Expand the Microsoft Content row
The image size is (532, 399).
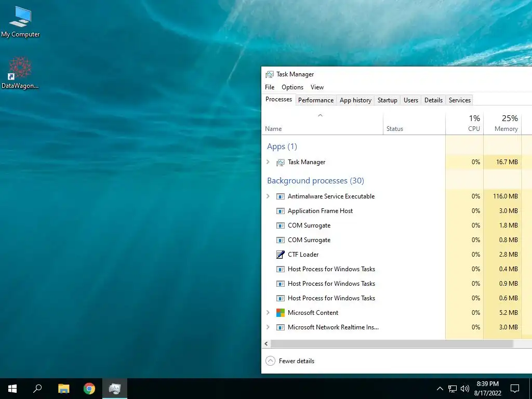[268, 312]
